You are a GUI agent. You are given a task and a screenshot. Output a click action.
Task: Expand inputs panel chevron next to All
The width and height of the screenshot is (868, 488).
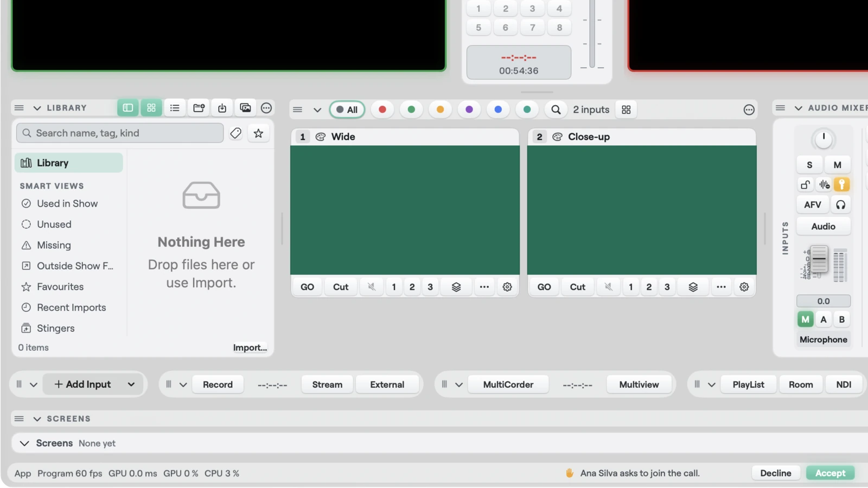tap(317, 110)
